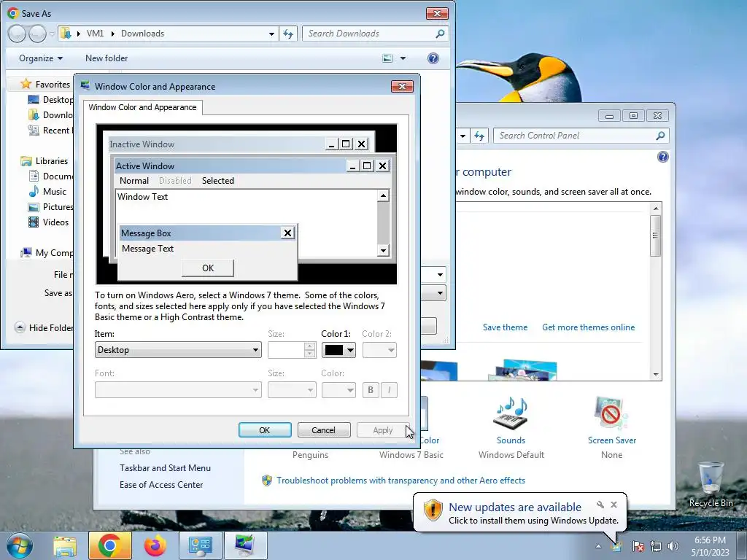Open the Item dropdown showing Desktop
Image resolution: width=747 pixels, height=560 pixels.
click(178, 350)
